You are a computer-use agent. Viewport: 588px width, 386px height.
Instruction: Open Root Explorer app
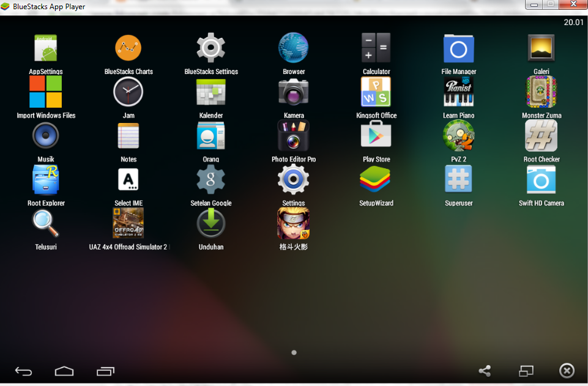[46, 180]
